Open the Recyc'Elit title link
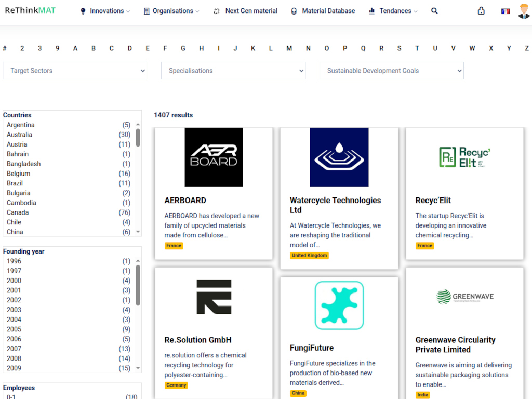Viewport: 532px width, 399px height. pos(433,201)
